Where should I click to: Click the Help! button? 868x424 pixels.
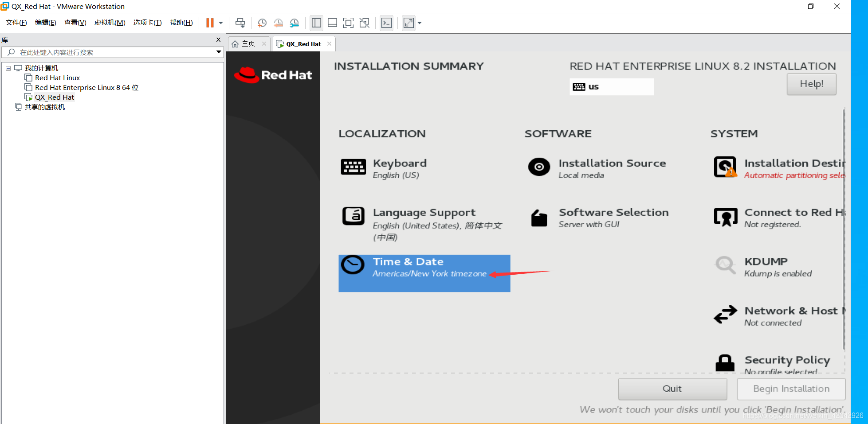click(x=811, y=84)
